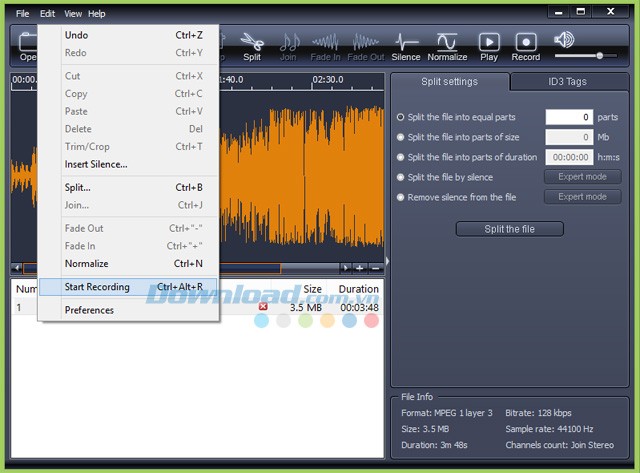This screenshot has width=640, height=473.
Task: Mute audio via the speaker icon
Action: click(x=564, y=40)
